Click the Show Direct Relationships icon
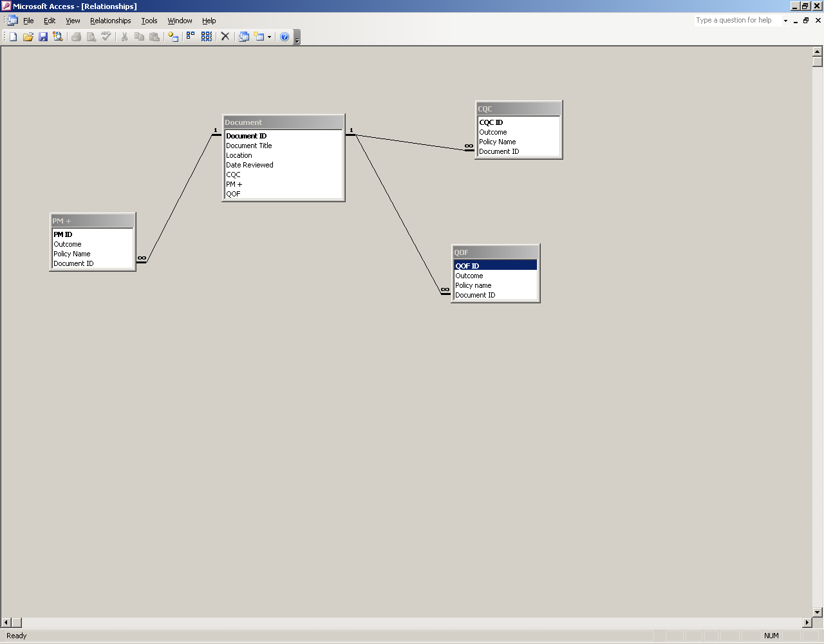 point(191,37)
